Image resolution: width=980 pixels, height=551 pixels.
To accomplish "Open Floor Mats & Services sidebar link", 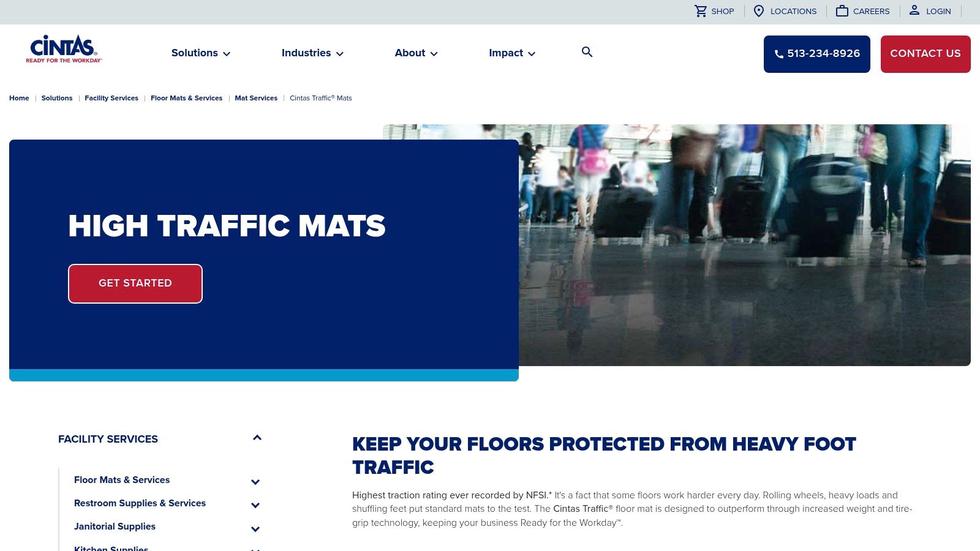I will point(122,480).
